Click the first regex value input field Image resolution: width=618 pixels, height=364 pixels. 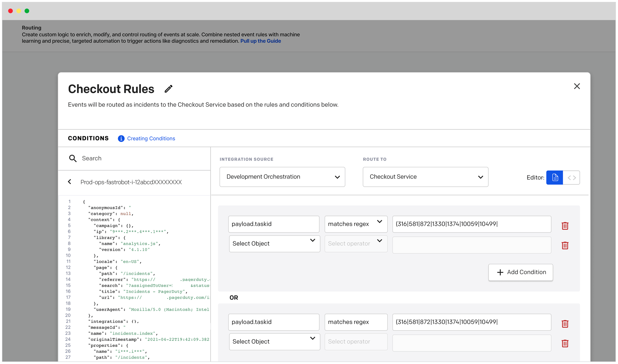[x=471, y=224]
